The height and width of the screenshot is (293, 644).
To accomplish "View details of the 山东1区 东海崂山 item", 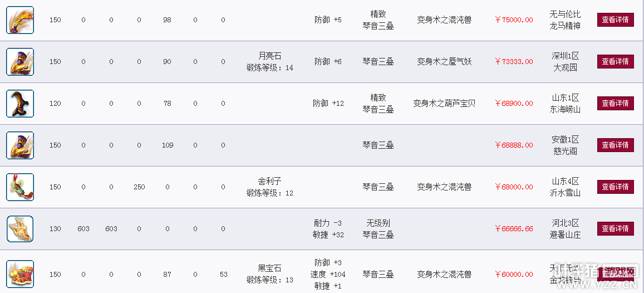I will coord(615,104).
